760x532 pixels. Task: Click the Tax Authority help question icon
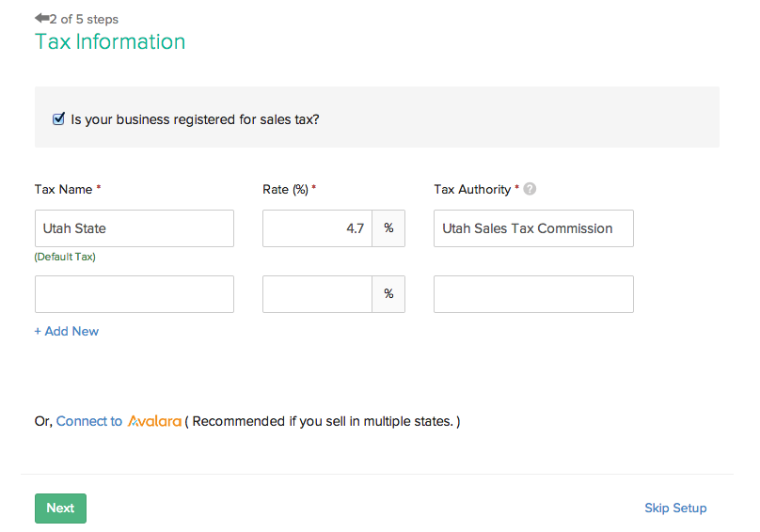[x=530, y=189]
